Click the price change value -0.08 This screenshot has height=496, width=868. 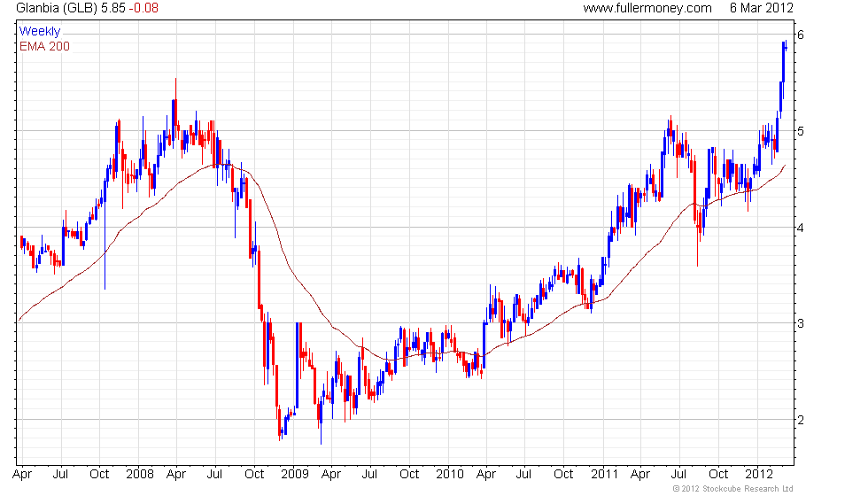(143, 8)
